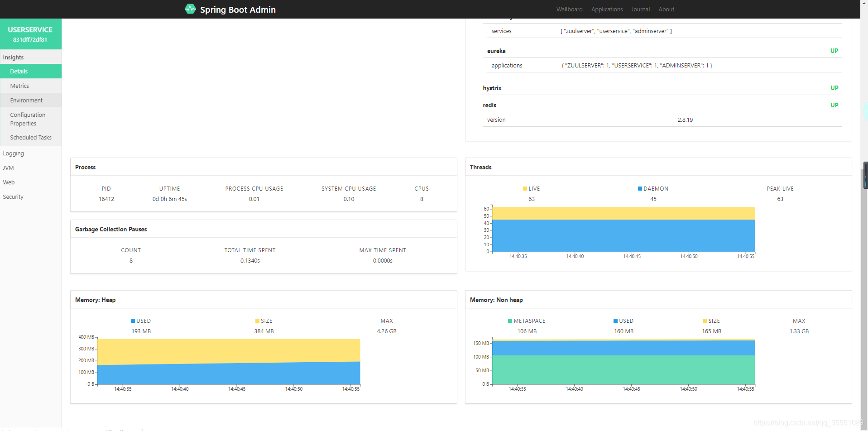
Task: Click the uptime value 0d 0h 6m 45s
Action: pyautogui.click(x=170, y=199)
